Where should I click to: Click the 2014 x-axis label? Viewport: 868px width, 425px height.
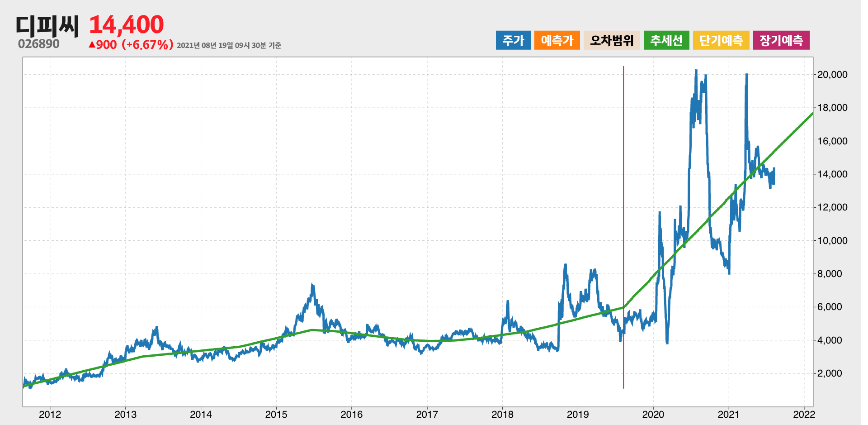201,414
